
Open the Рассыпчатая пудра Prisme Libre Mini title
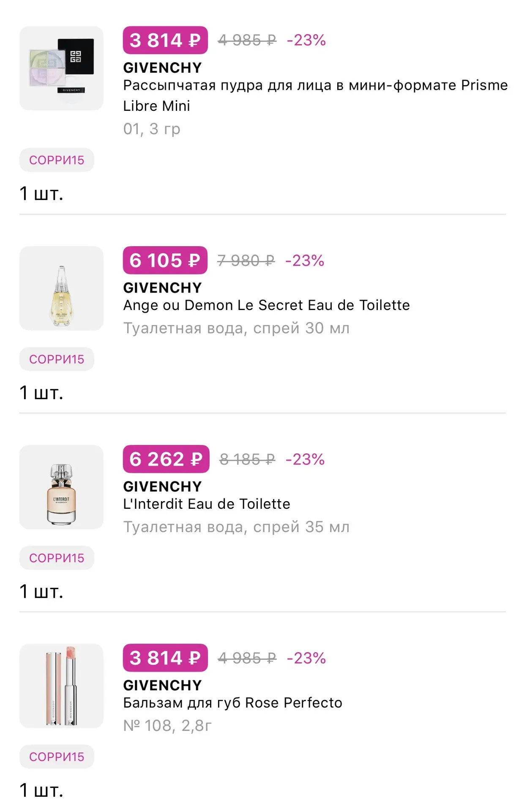click(315, 96)
